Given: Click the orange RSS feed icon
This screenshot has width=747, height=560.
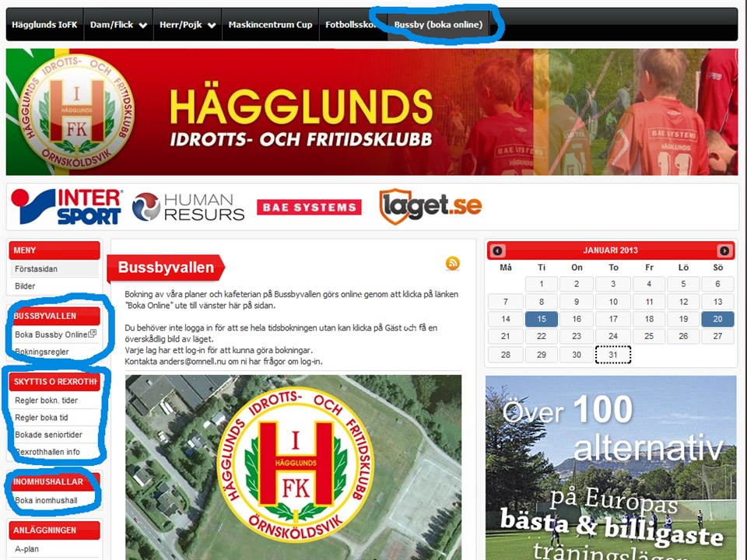Looking at the screenshot, I should 452,264.
